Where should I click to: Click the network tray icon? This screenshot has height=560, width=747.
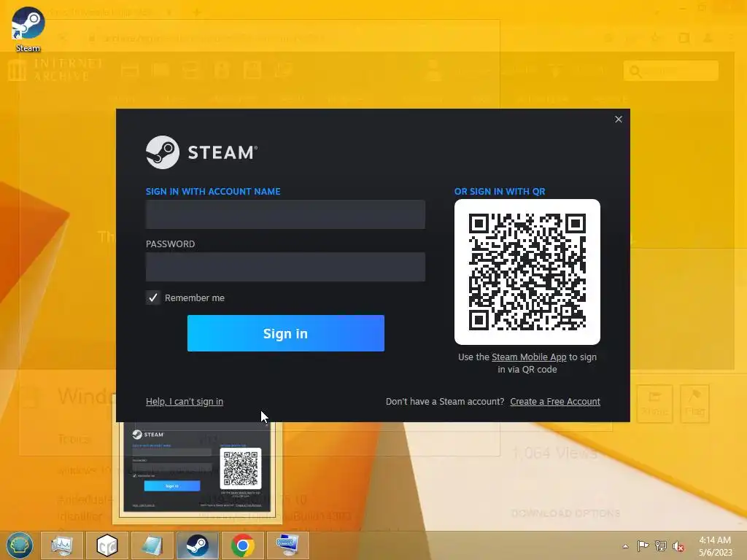click(661, 545)
